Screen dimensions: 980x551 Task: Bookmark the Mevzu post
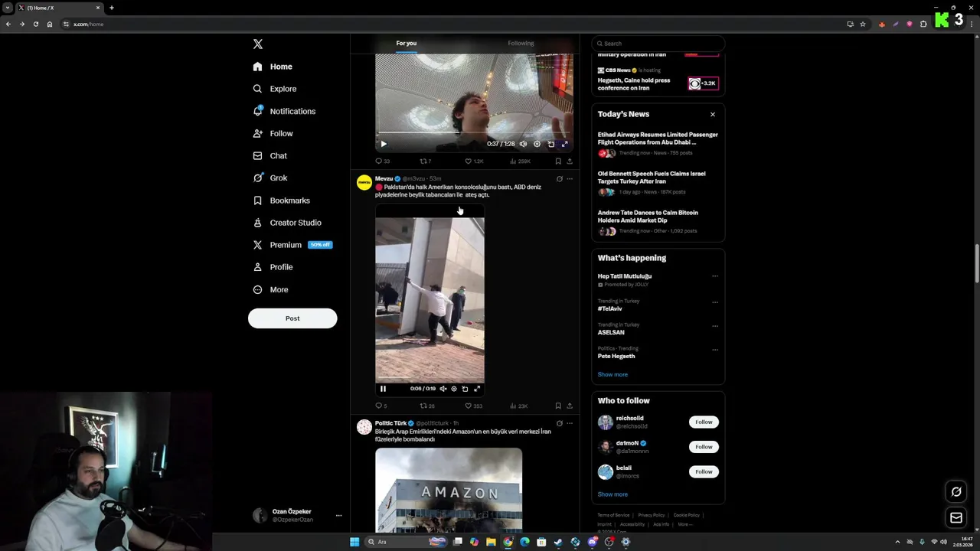tap(558, 406)
